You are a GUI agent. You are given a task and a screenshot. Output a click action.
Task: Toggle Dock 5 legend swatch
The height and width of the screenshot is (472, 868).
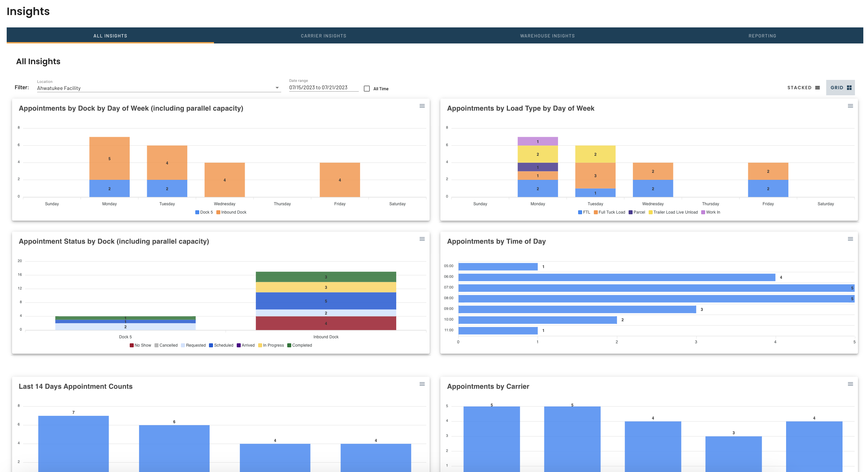(197, 212)
